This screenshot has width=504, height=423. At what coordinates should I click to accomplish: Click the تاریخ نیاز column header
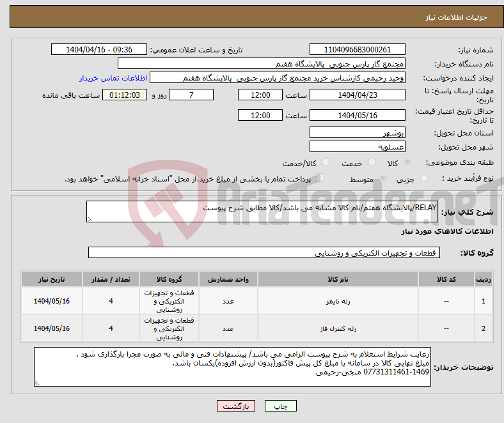coord(52,279)
